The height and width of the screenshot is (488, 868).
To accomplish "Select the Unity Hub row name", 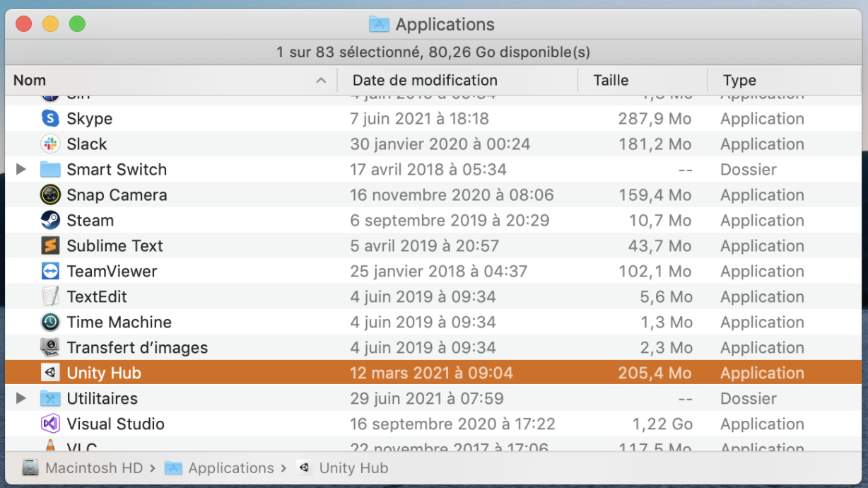I will 104,373.
